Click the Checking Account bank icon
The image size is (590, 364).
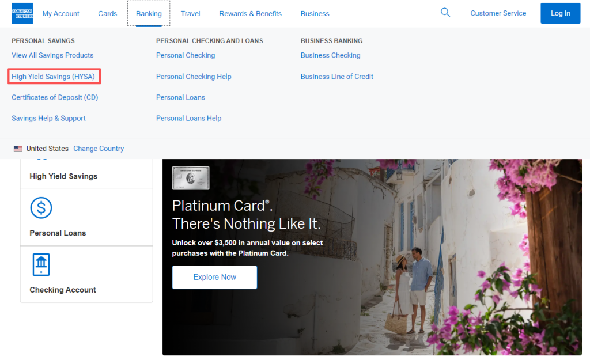pos(41,265)
